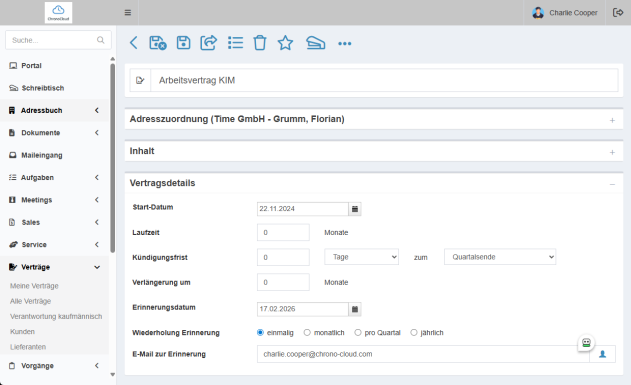Click the sidebar vertical scrollbar

[113, 158]
